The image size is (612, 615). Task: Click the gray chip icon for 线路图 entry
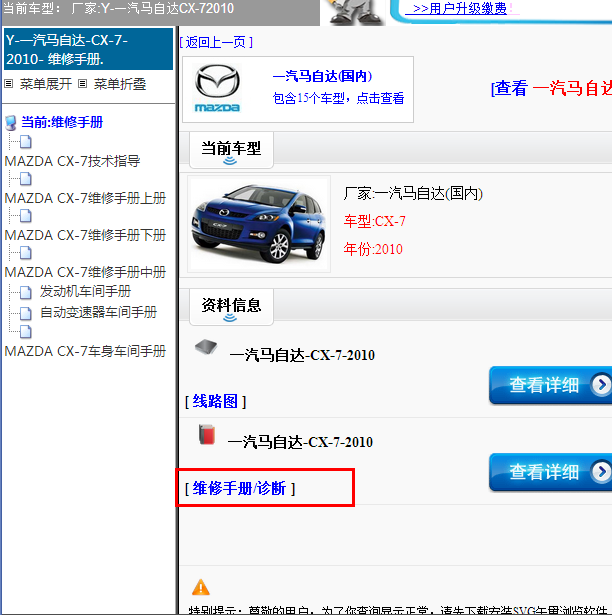pyautogui.click(x=206, y=347)
